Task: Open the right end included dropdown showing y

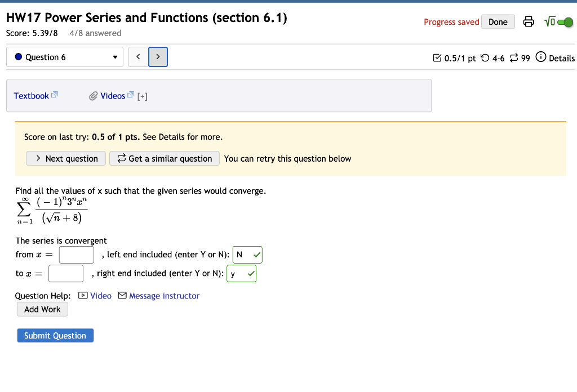Action: coord(241,273)
